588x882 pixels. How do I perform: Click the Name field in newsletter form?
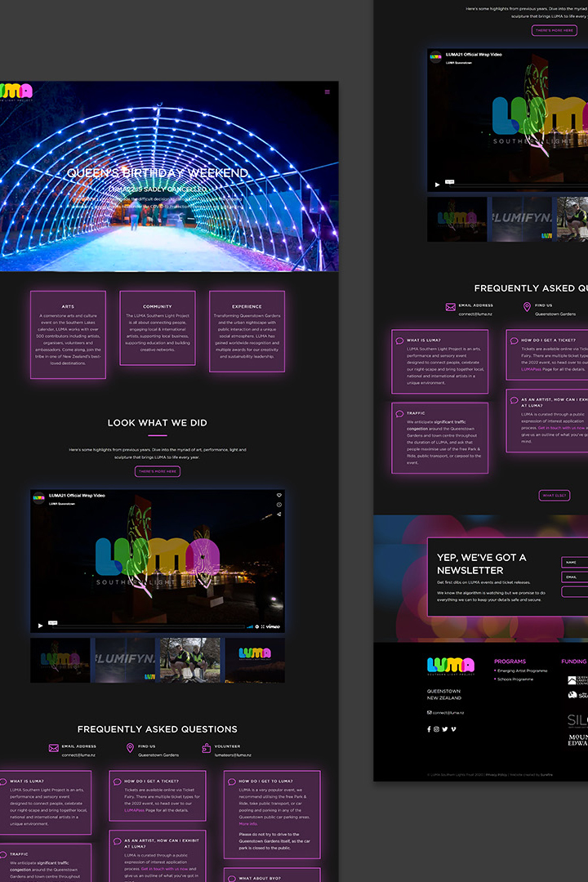(x=575, y=562)
